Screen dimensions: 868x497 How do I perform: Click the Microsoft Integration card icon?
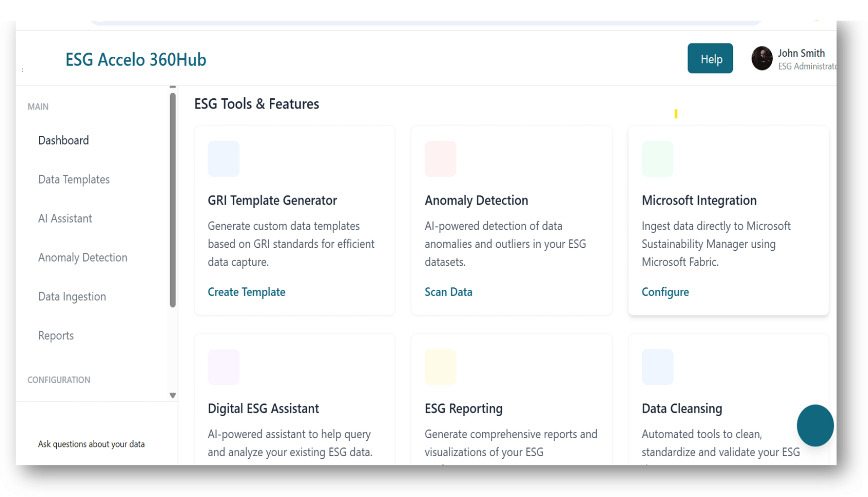point(657,159)
